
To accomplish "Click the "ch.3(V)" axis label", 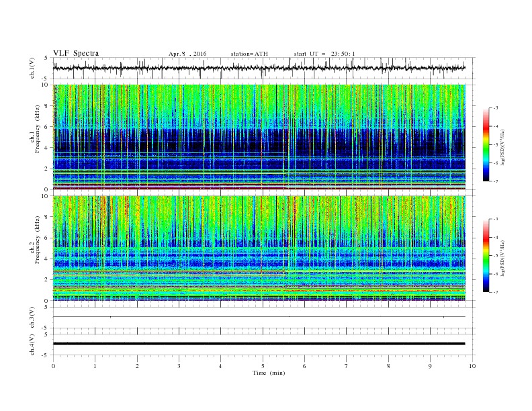I will click(32, 318).
